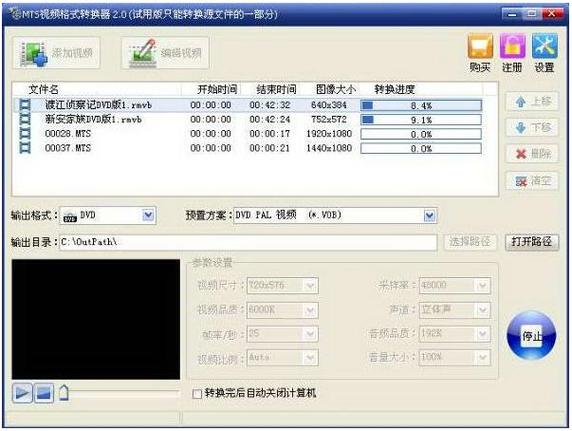The height and width of the screenshot is (431, 572).
Task: Click the 打开路径 button
Action: tap(532, 242)
